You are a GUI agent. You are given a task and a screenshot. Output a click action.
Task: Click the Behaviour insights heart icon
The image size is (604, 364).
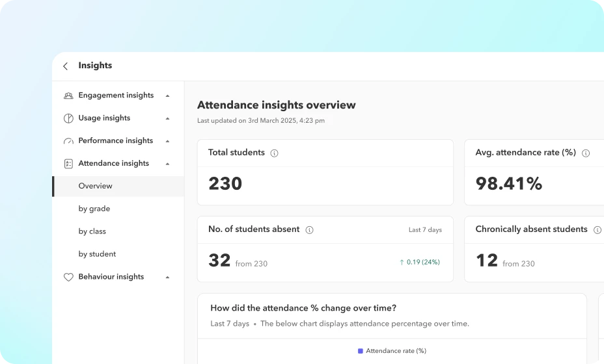point(68,277)
